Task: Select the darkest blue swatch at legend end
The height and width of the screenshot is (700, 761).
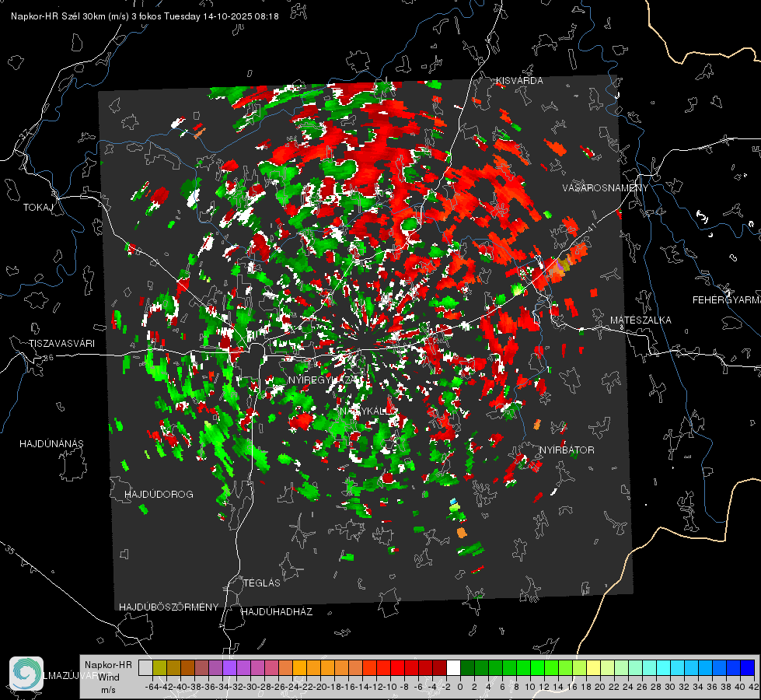Action: click(x=747, y=667)
